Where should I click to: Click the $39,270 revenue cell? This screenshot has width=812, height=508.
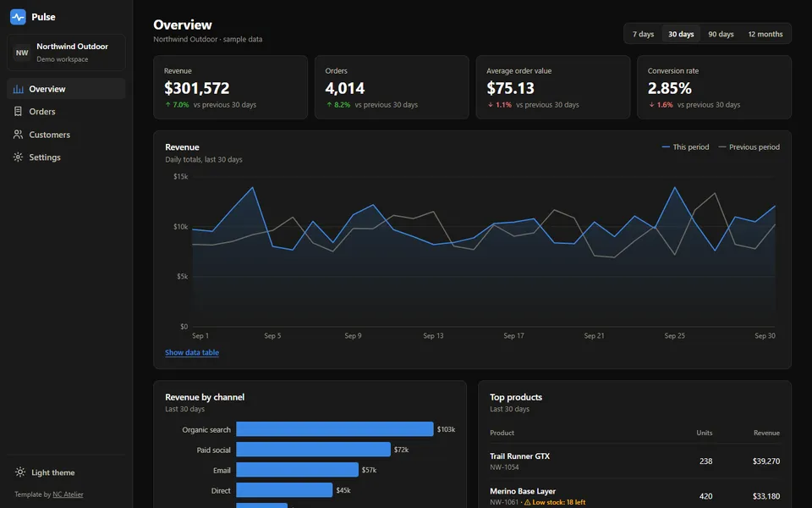(766, 461)
